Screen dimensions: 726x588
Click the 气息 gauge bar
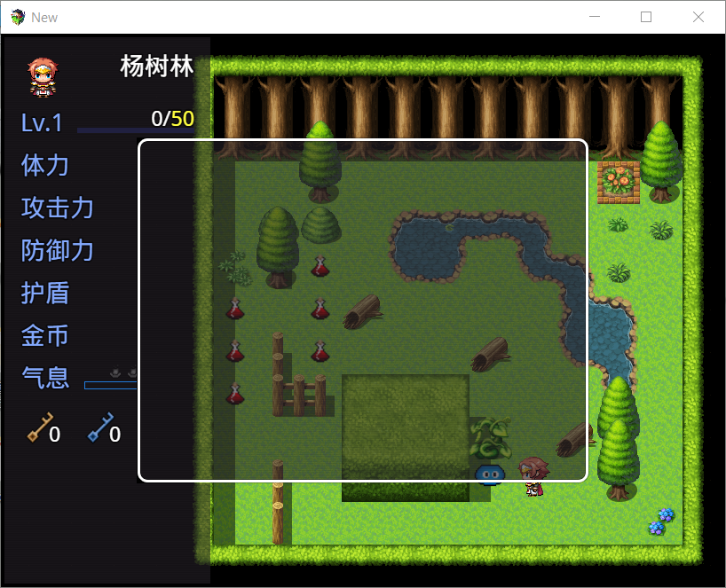coord(111,386)
